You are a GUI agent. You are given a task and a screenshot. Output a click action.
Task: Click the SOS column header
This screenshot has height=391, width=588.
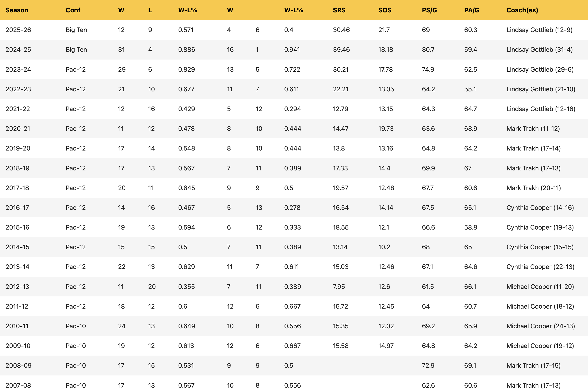(385, 10)
